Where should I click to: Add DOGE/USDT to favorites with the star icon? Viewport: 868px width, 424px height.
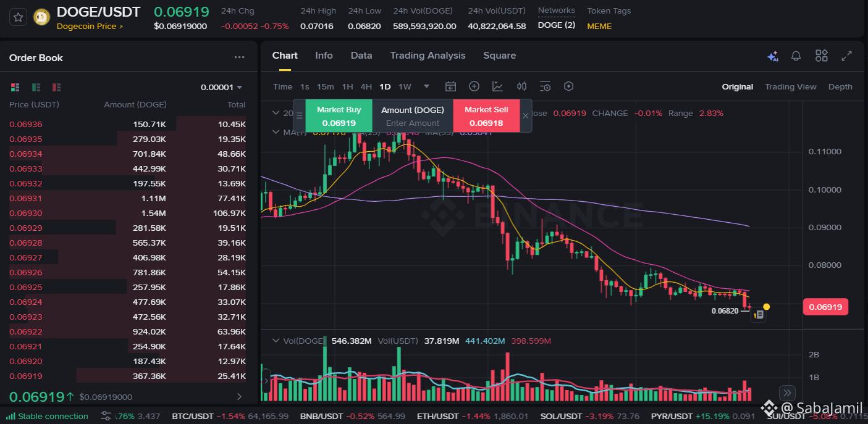(18, 17)
